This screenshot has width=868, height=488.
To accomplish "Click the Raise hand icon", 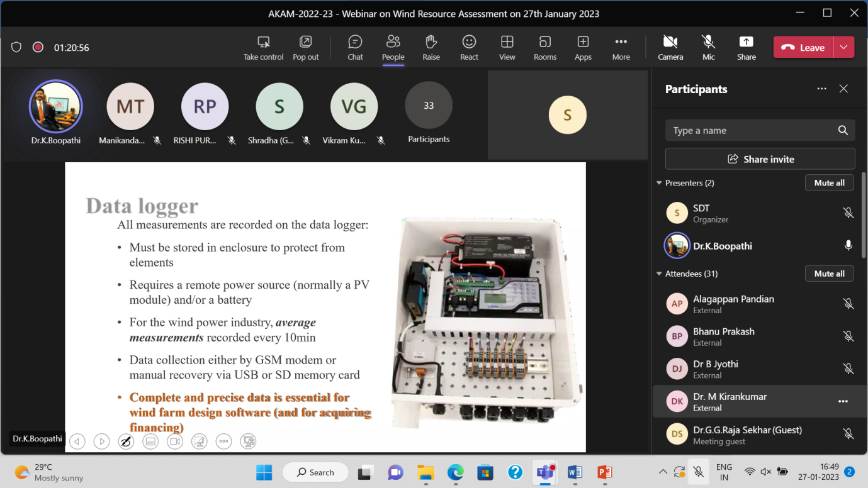I will (431, 47).
